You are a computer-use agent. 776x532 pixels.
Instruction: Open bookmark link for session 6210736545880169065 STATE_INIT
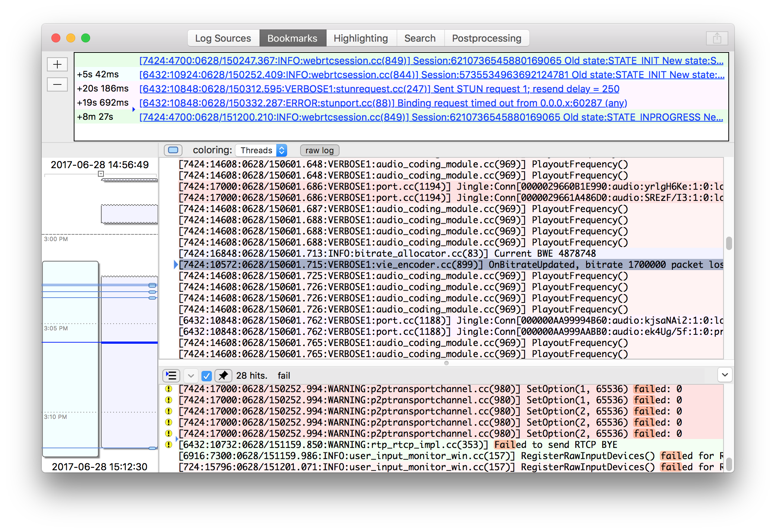click(x=431, y=61)
